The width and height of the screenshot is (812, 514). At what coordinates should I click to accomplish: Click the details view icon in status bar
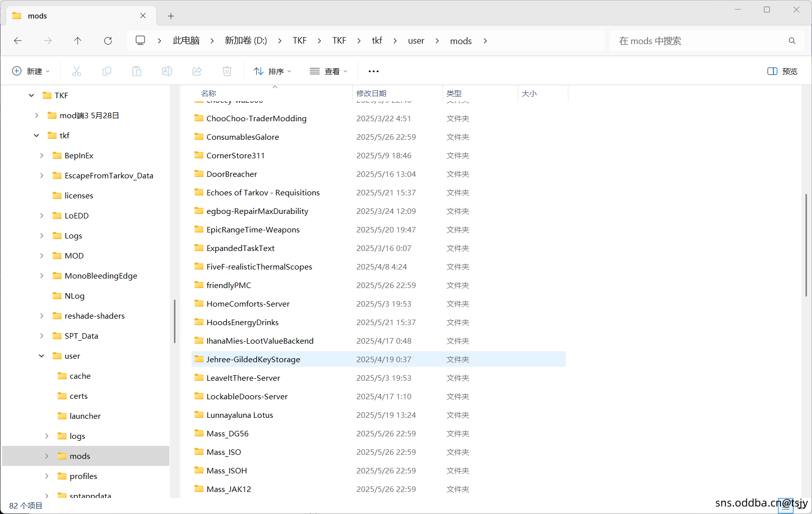click(x=785, y=506)
